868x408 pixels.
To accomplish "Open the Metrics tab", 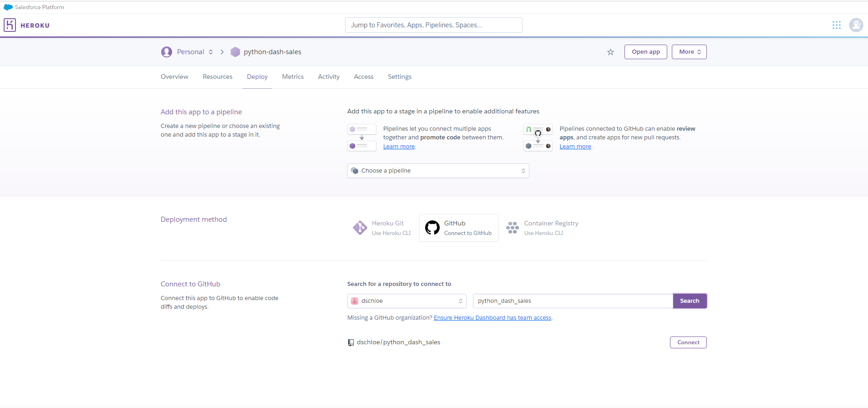I will [293, 76].
